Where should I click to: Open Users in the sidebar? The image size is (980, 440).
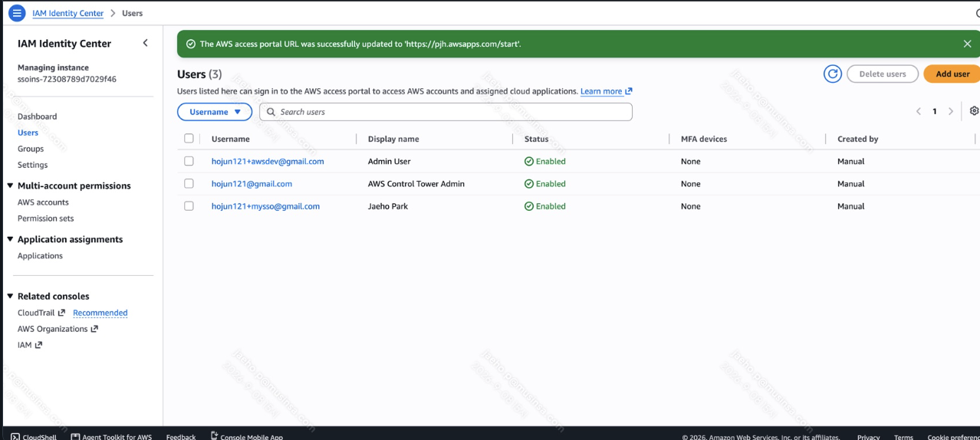28,133
